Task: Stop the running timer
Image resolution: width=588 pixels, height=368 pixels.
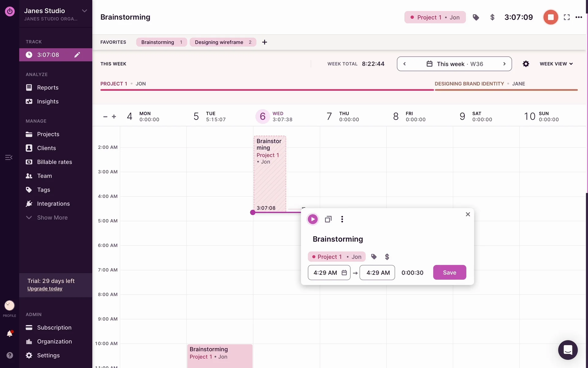Action: tap(550, 17)
